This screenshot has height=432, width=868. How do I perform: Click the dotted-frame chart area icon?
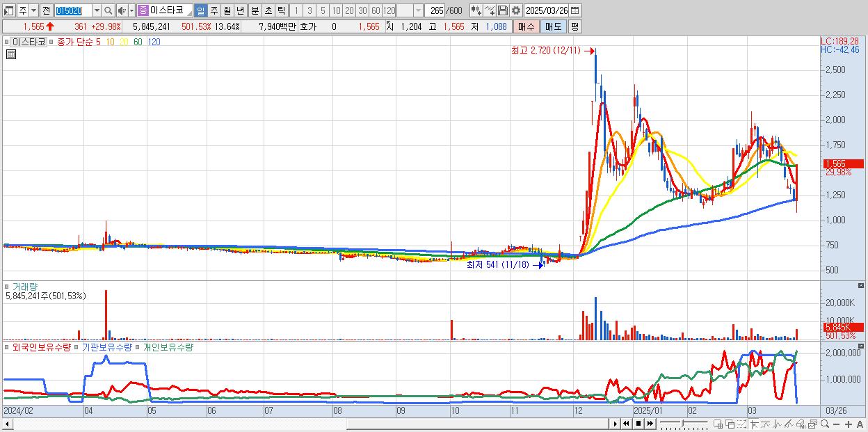tap(742, 424)
